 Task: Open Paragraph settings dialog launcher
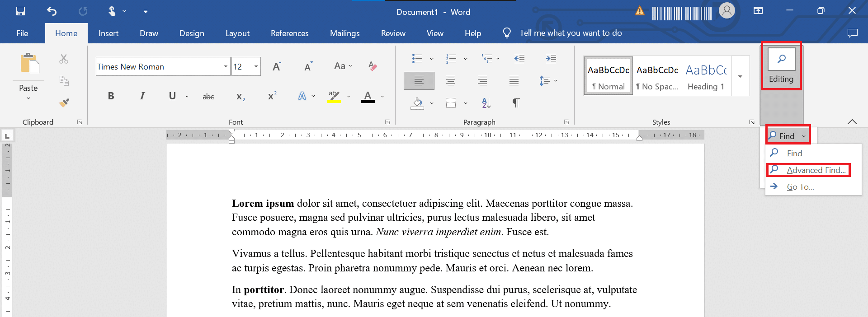coord(566,122)
